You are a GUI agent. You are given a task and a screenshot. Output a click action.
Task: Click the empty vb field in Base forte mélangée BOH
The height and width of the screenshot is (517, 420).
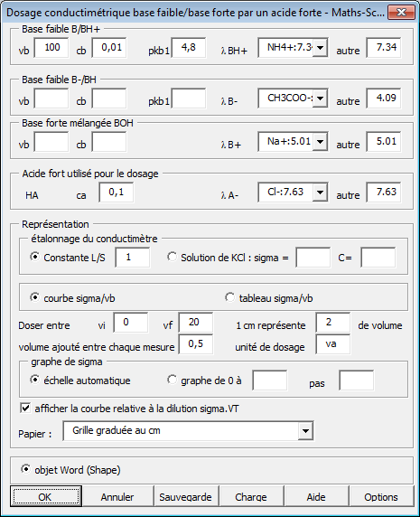pos(51,142)
